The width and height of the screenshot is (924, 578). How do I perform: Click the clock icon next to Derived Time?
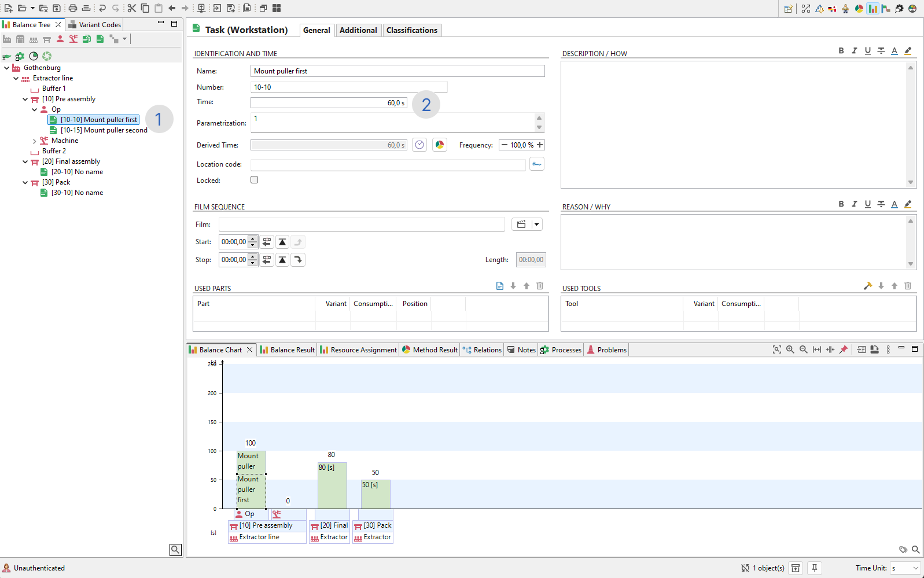419,145
